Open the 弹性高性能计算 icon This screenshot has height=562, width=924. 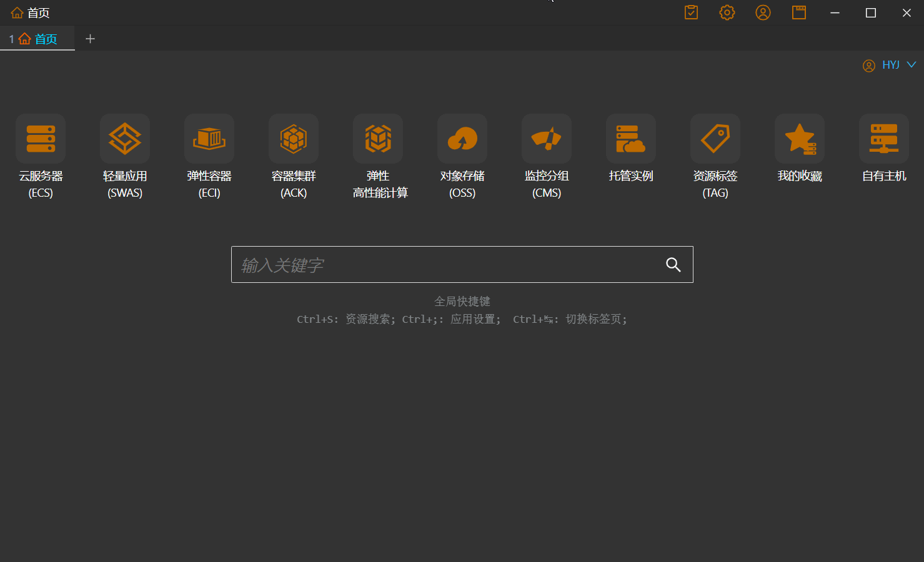378,139
